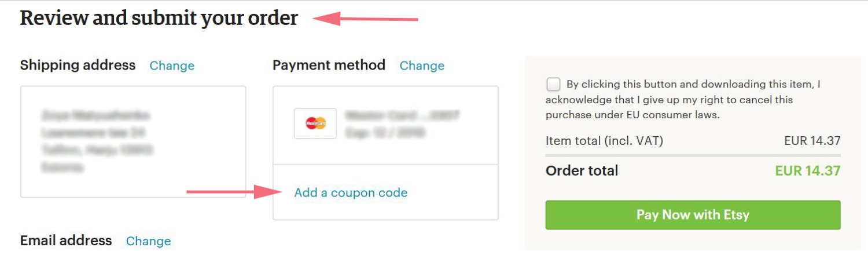Click the EU consumer laws acknowledgment text
This screenshot has height=258, width=868.
(683, 100)
